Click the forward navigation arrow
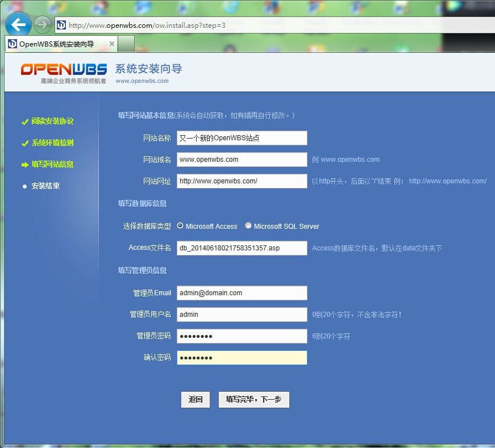495x448 pixels. tap(42, 24)
